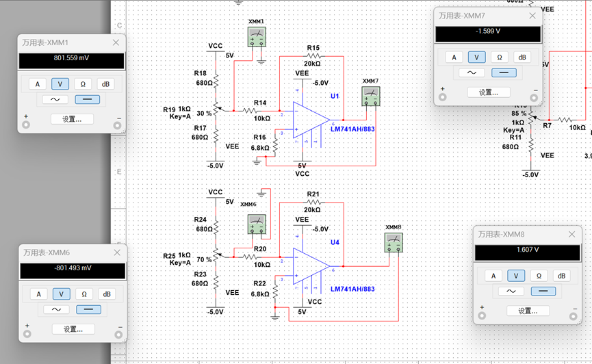Click the 设置... button in the XMM7 panel

489,92
